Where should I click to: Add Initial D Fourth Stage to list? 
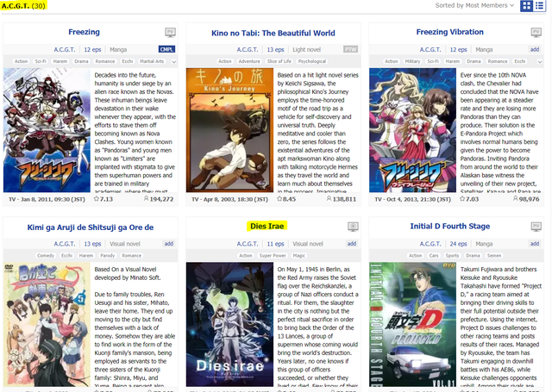[534, 245]
